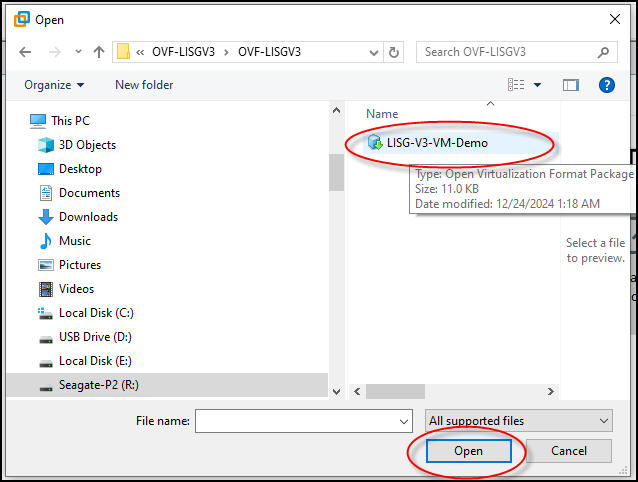Screen dimensions: 638x482
Task: Click the New folder button
Action: 144,85
